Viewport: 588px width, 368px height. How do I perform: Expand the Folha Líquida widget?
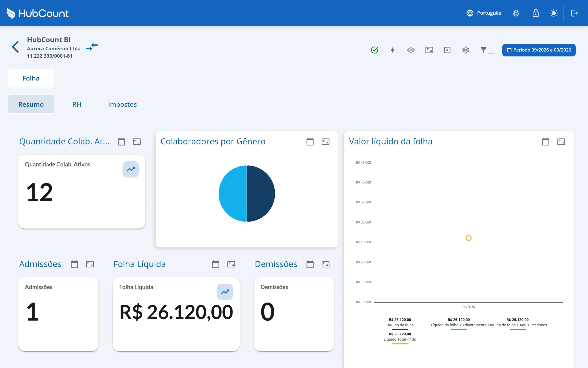coord(231,264)
